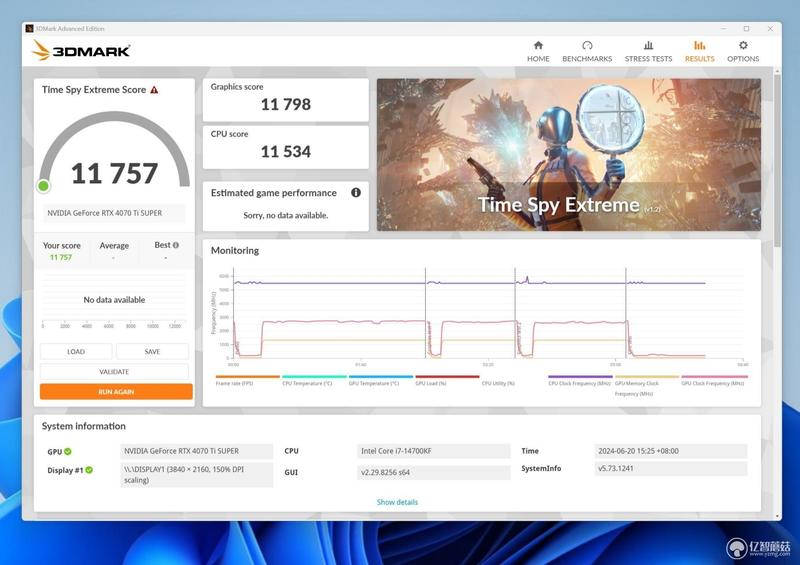
Task: Click the score warning triangle icon
Action: pos(154,90)
